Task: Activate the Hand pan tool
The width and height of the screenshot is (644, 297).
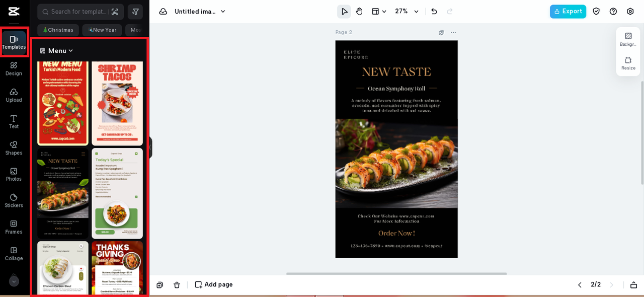Action: 359,12
